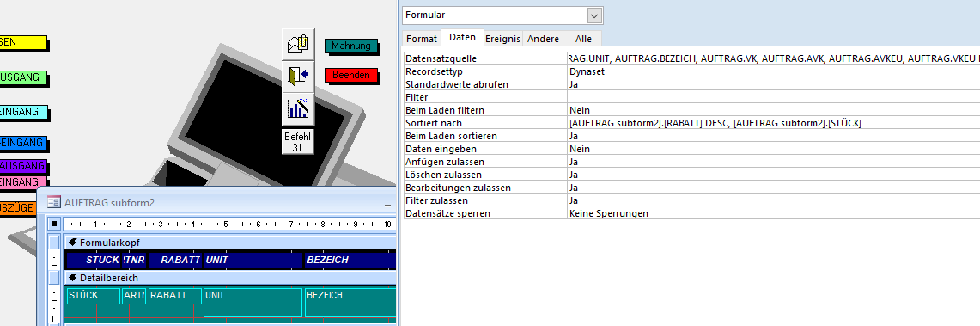Click the Löschen zulassen value Ja
The image size is (980, 326).
pyautogui.click(x=774, y=175)
